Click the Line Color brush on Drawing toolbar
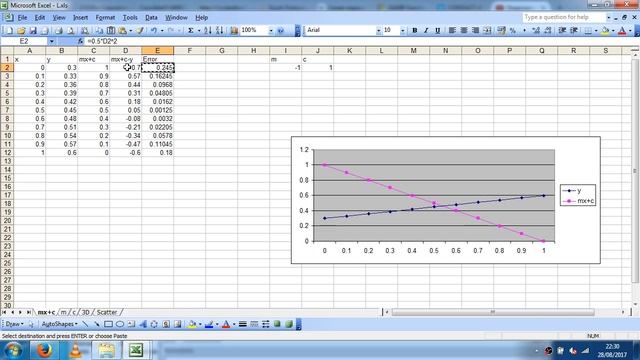The image size is (640, 360). pos(209,324)
